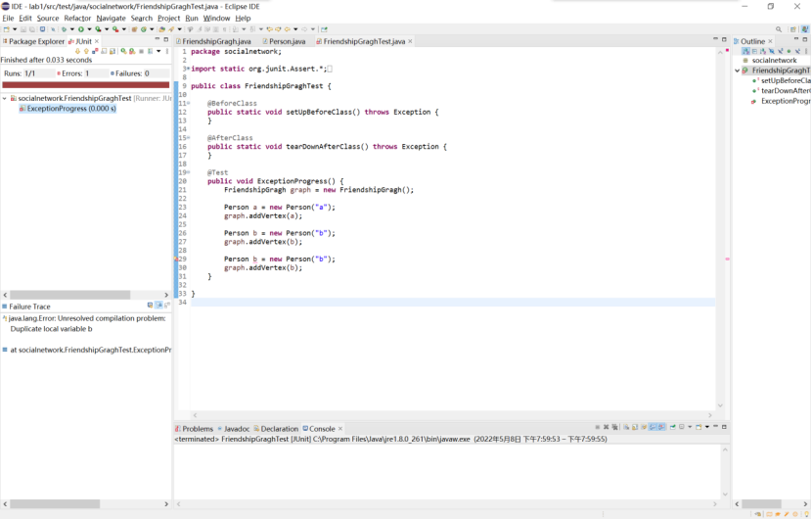Click the Last Edit Location toolbar icon

269,29
